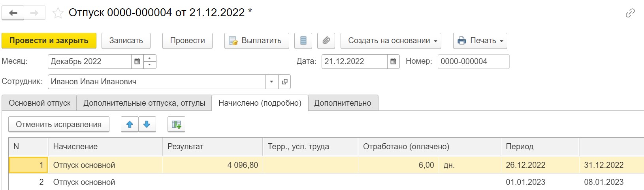Open the Дополнительно tab
This screenshot has height=190, width=644.
point(343,103)
